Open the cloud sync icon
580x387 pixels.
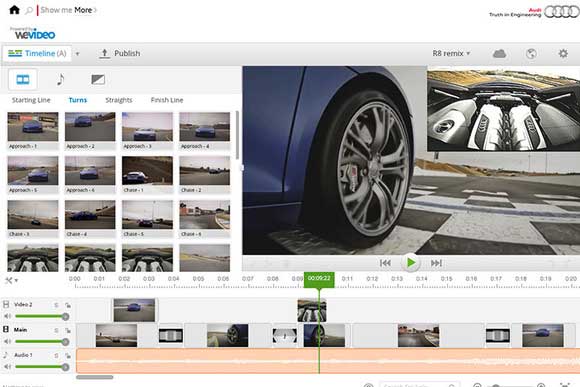(499, 54)
